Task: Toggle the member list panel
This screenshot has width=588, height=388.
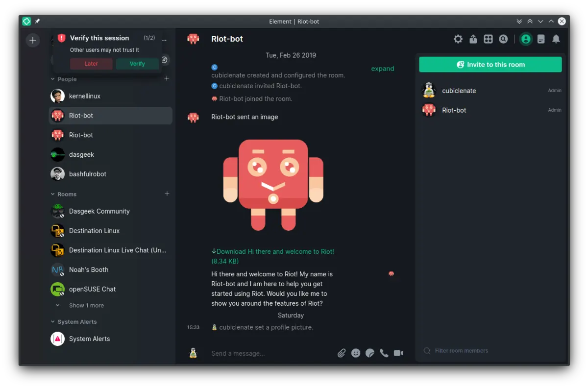Action: point(526,39)
